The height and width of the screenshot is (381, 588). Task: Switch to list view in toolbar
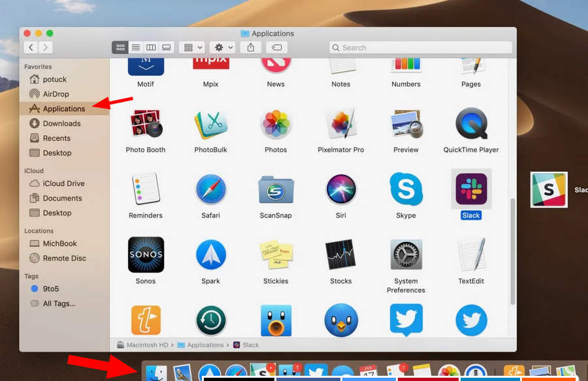(135, 48)
